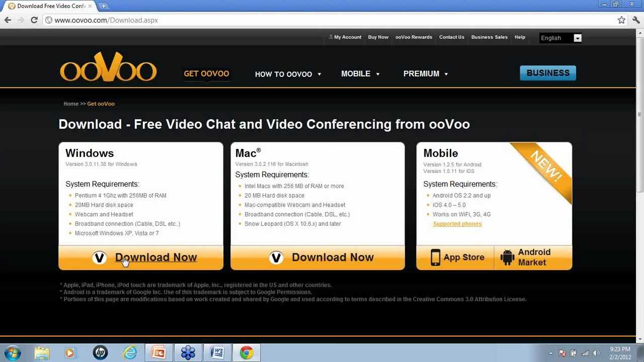The height and width of the screenshot is (362, 644).
Task: Show hidden system tray icons
Action: pyautogui.click(x=551, y=353)
